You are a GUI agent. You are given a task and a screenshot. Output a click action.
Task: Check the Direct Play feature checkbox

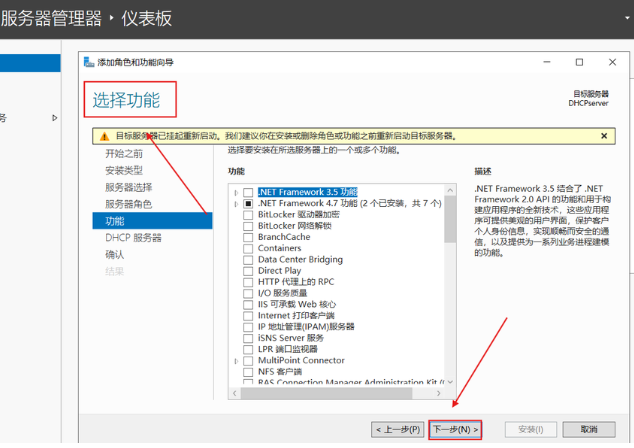[x=248, y=270]
